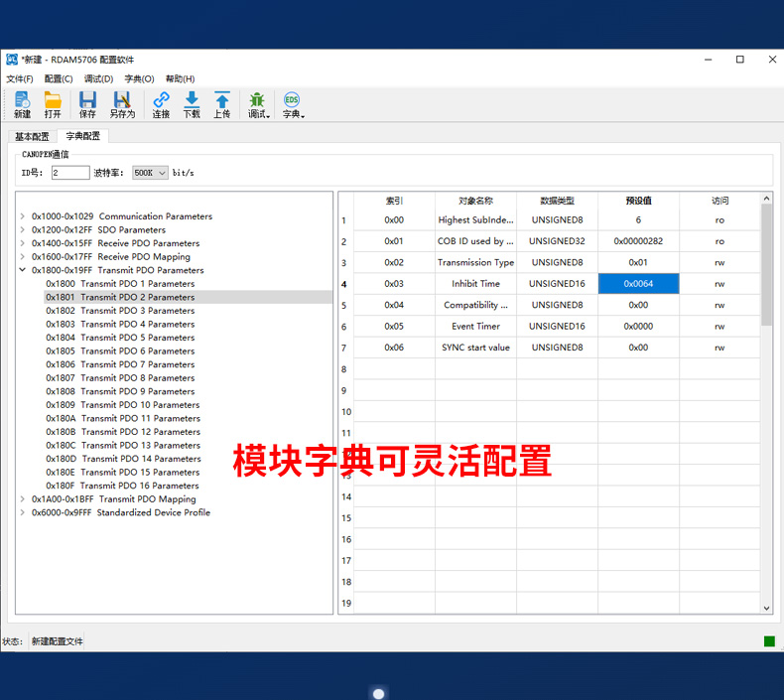Click the table's vertical scrollbar down arrow

(766, 608)
